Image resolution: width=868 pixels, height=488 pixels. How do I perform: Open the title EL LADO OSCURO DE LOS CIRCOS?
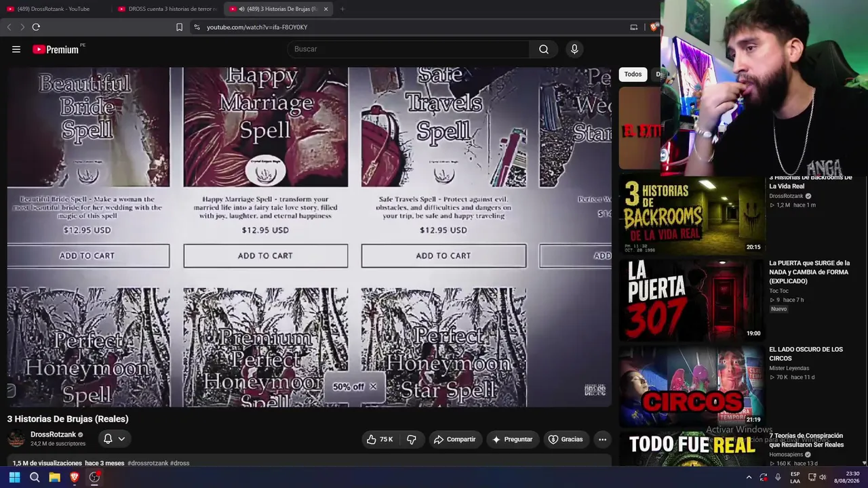(806, 354)
